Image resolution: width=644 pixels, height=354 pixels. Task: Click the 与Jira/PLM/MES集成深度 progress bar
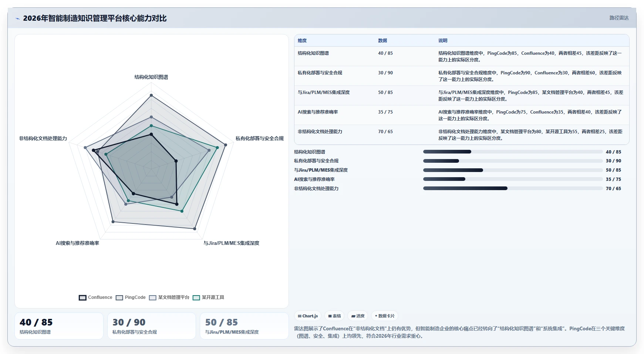click(513, 170)
